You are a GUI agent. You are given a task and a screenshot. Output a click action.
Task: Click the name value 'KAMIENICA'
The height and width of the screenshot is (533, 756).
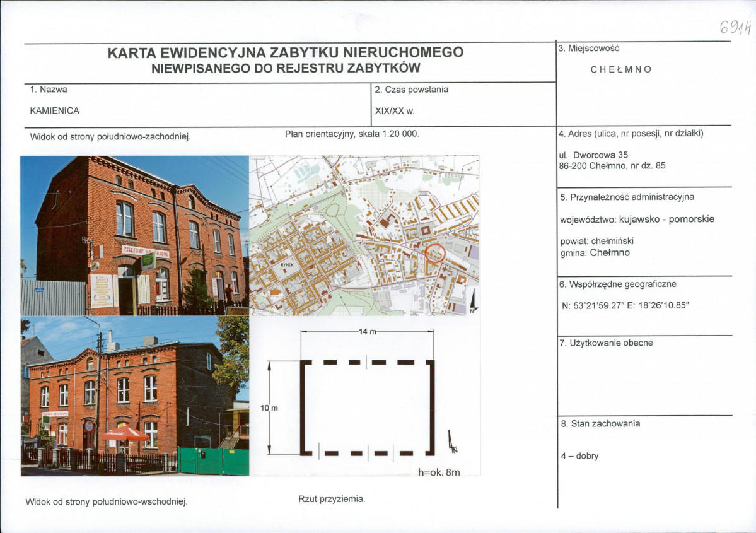[54, 110]
